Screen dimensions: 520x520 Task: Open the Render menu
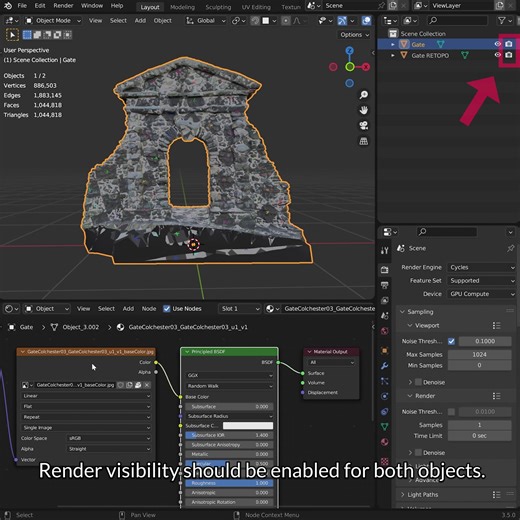click(63, 6)
